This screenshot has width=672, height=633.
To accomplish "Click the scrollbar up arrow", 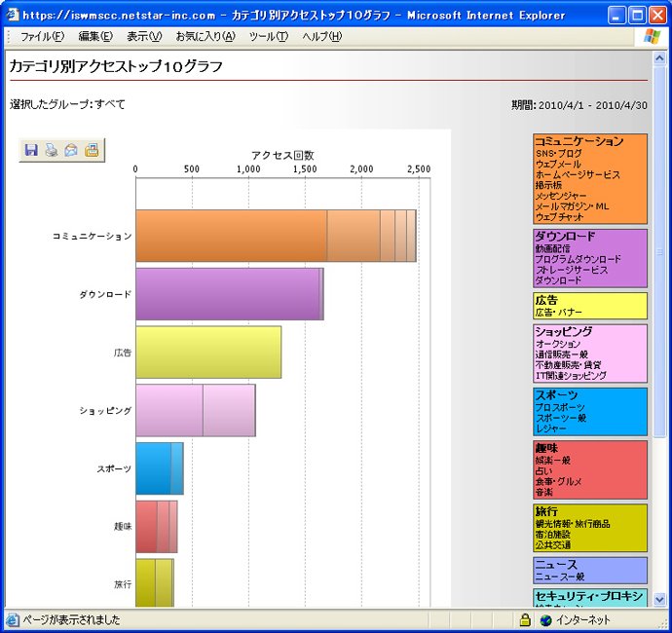I will [659, 57].
